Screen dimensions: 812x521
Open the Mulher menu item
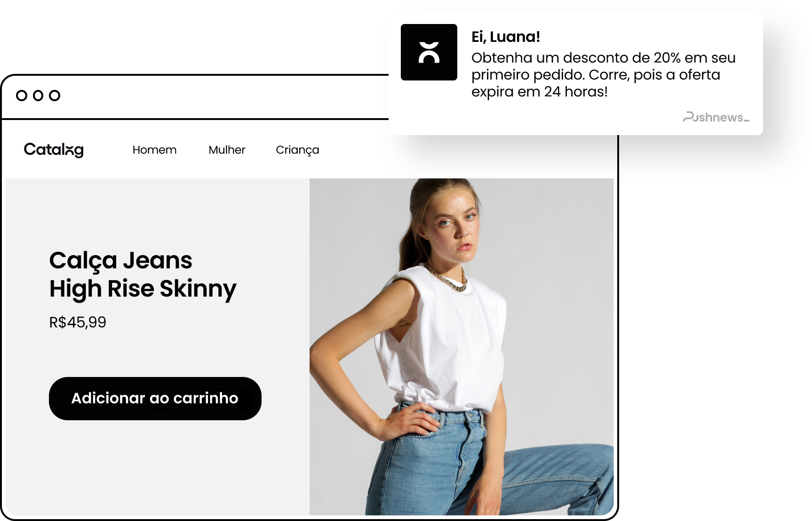[x=227, y=150]
